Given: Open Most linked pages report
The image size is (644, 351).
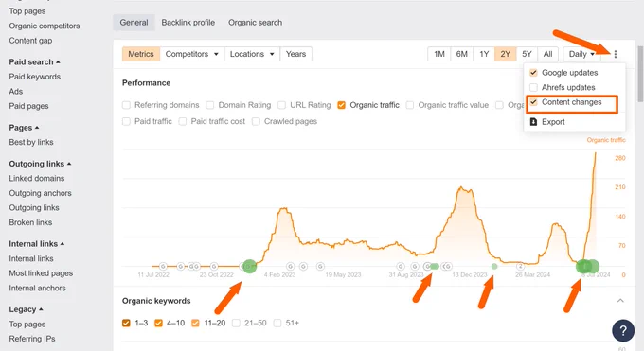Looking at the screenshot, I should pos(41,273).
